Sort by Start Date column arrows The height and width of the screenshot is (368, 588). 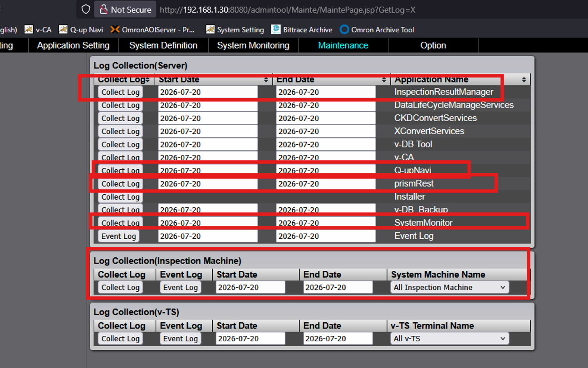click(x=266, y=79)
